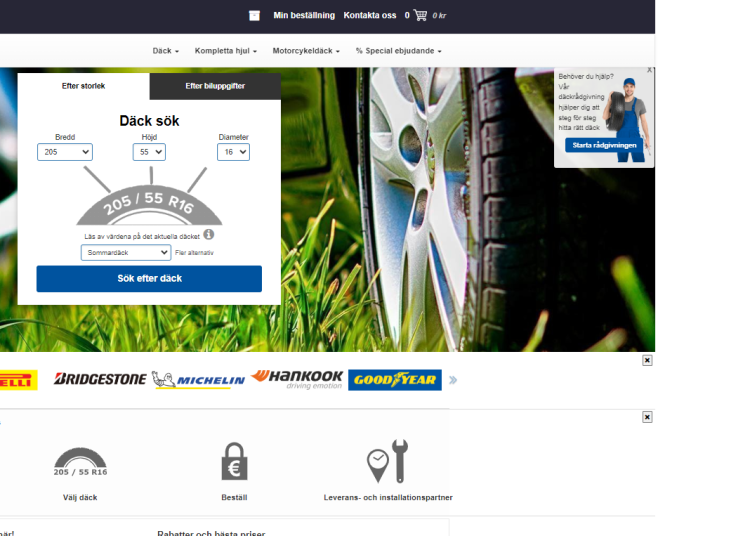Viewport: 750px width, 536px height.
Task: Click the info icon beside tire values hint
Action: click(209, 235)
